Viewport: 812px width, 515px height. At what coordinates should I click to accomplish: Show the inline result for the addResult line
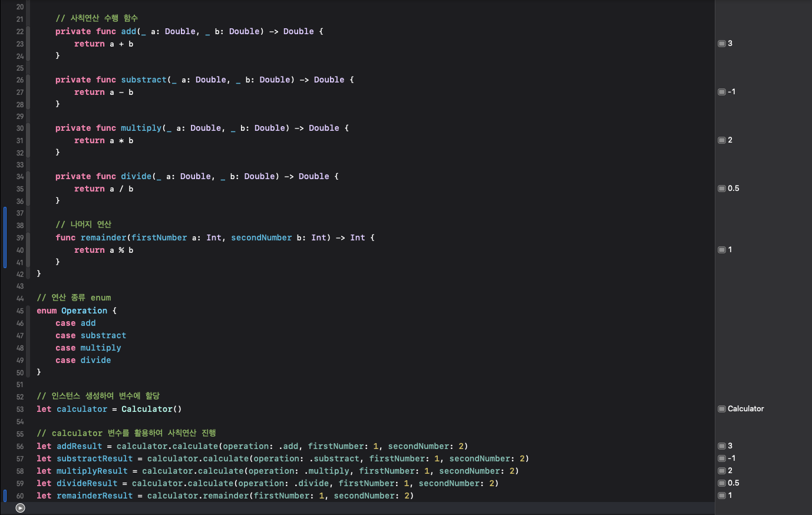tap(721, 446)
